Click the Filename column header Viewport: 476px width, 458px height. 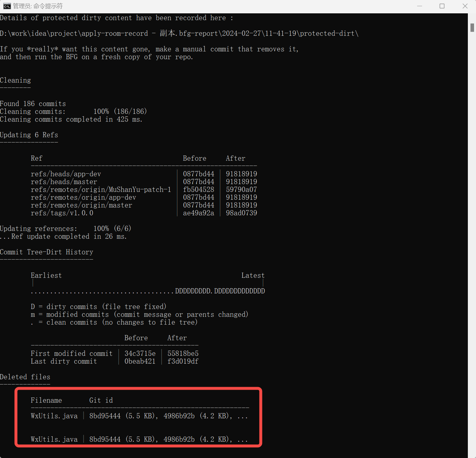(x=46, y=400)
